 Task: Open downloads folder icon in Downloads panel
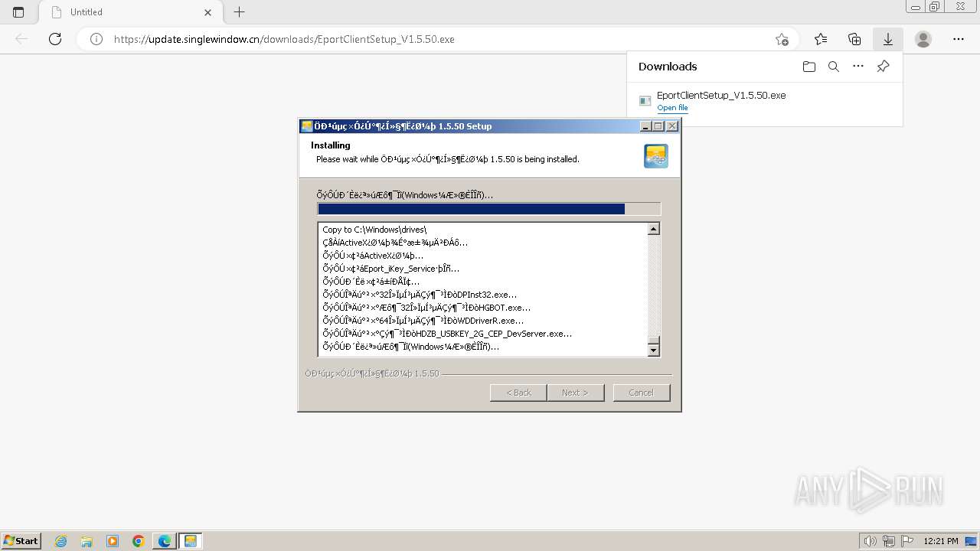(809, 67)
